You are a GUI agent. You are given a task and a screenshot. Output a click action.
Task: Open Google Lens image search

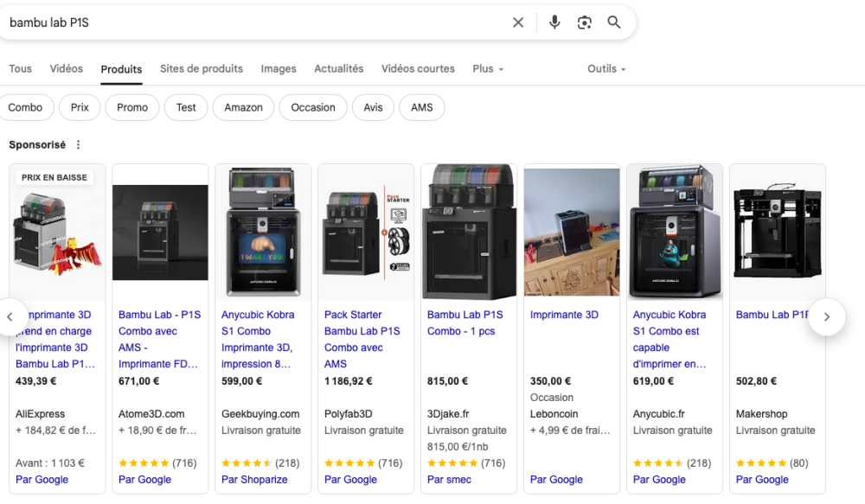pos(585,22)
